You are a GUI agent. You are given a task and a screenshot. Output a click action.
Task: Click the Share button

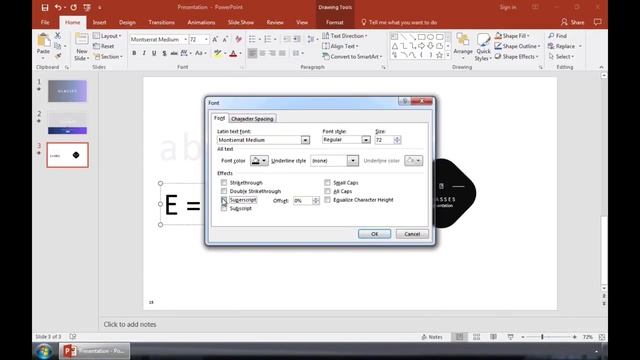pyautogui.click(x=572, y=22)
